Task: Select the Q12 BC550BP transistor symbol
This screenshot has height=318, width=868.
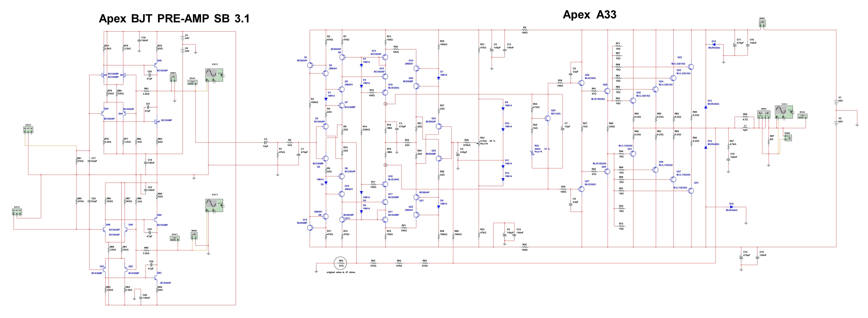Action: click(310, 228)
